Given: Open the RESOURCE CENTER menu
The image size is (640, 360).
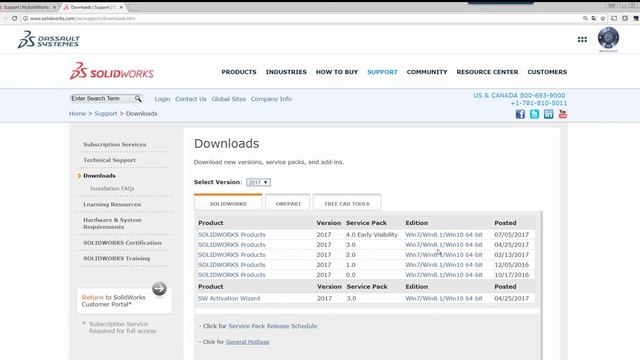Looking at the screenshot, I should (487, 72).
